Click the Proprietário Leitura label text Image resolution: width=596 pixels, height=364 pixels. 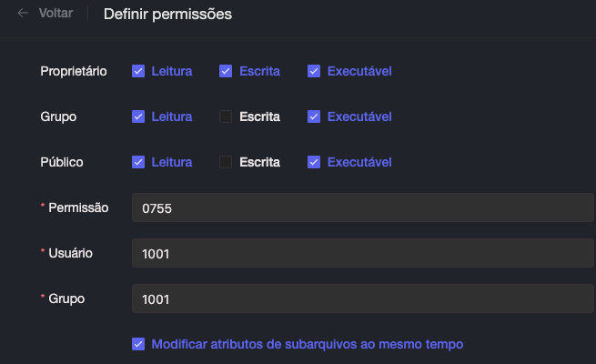tap(172, 71)
